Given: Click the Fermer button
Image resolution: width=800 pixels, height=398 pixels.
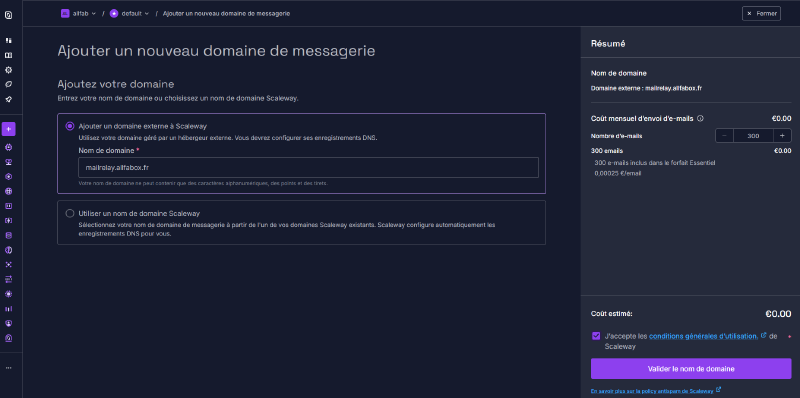Looking at the screenshot, I should pos(761,14).
